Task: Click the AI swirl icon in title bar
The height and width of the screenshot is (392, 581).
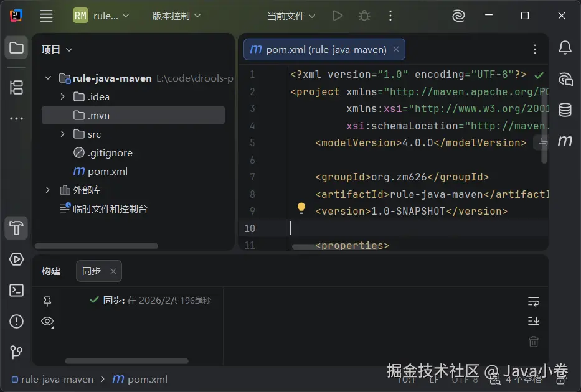Action: [458, 16]
